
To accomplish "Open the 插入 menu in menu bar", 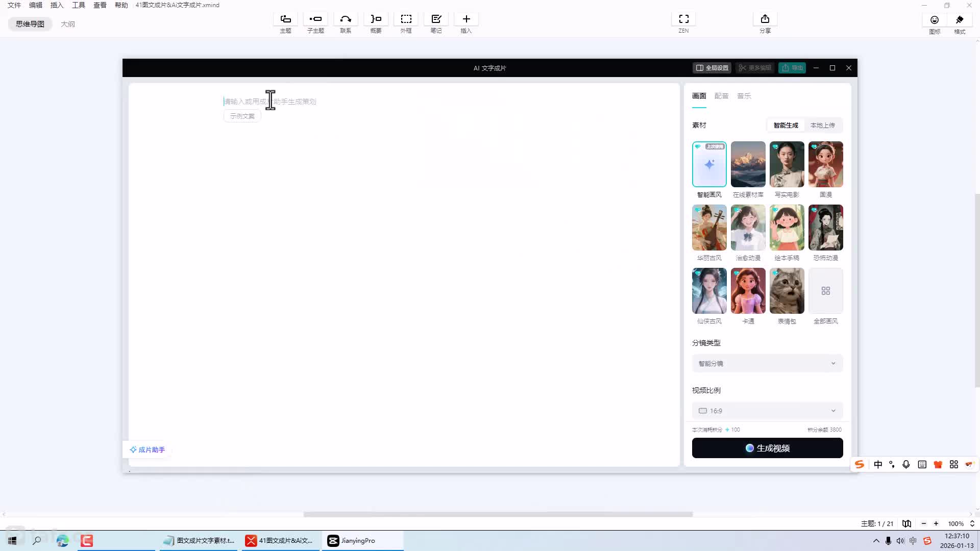I will [x=57, y=5].
